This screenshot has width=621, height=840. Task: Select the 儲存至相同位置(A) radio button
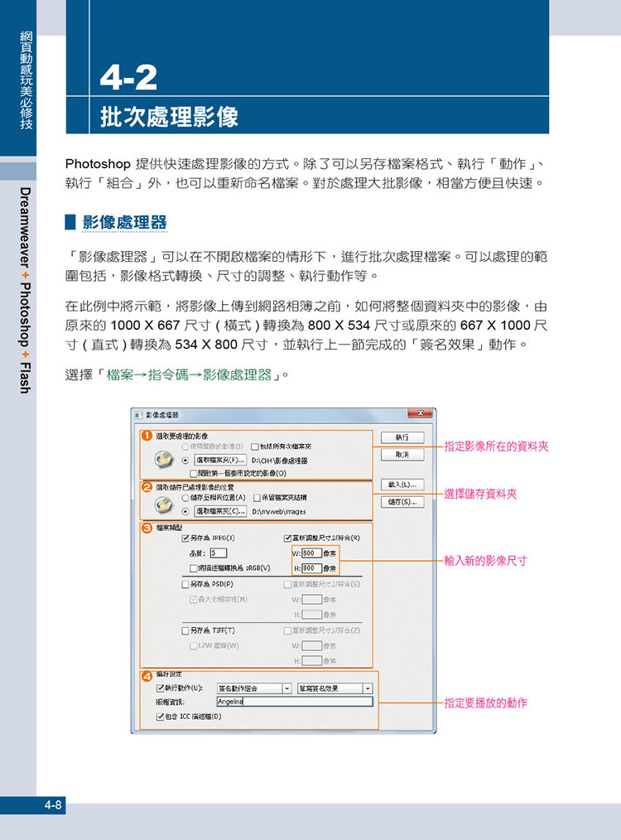pos(185,498)
